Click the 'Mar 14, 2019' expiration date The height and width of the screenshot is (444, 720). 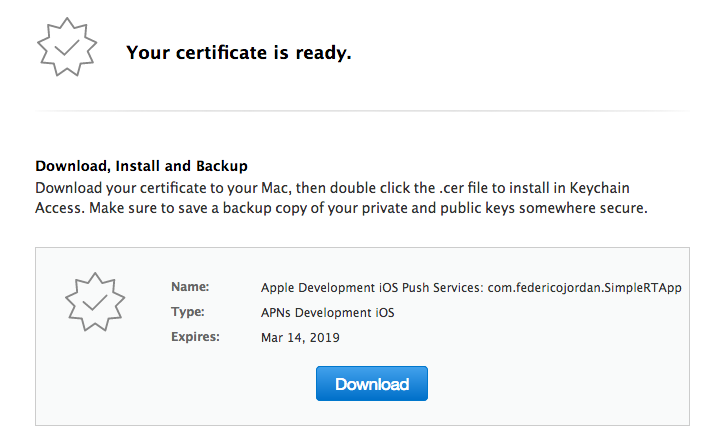click(300, 337)
